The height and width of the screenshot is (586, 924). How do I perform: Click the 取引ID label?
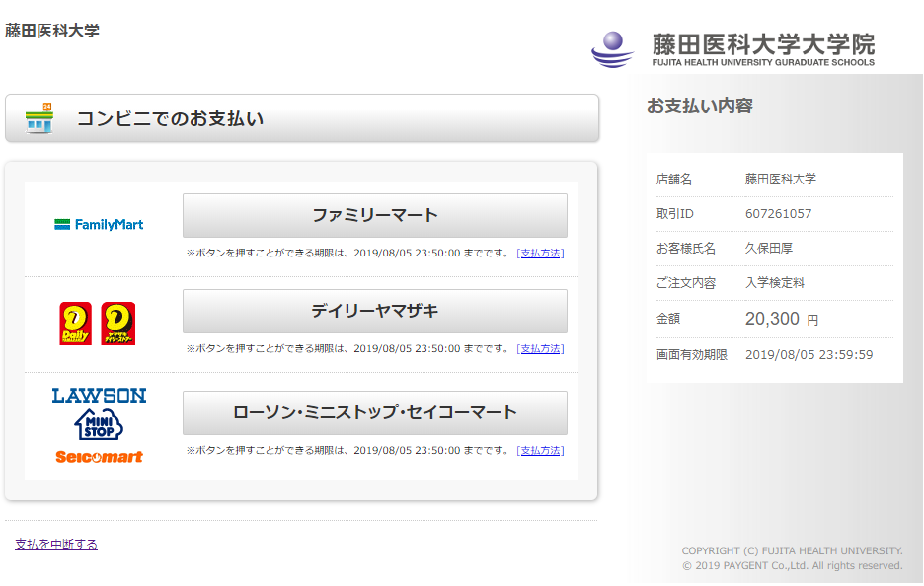[x=674, y=214]
